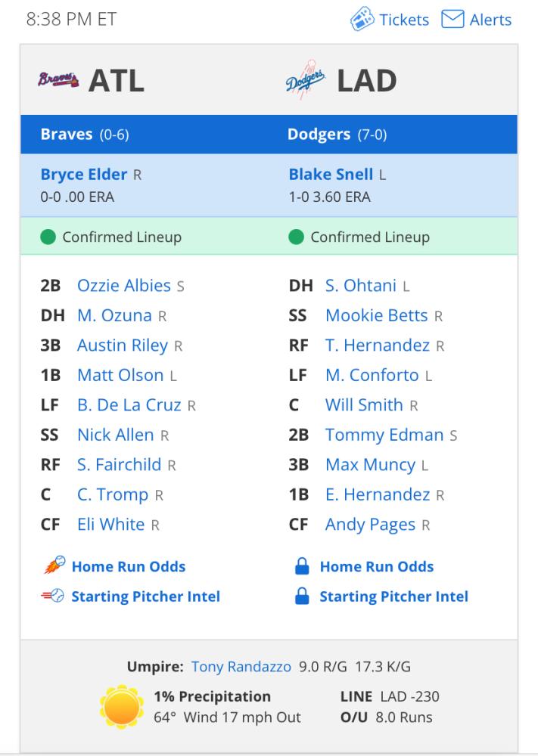Image resolution: width=538 pixels, height=756 pixels.
Task: Open umpire Tony Randazzo's page
Action: (x=241, y=666)
